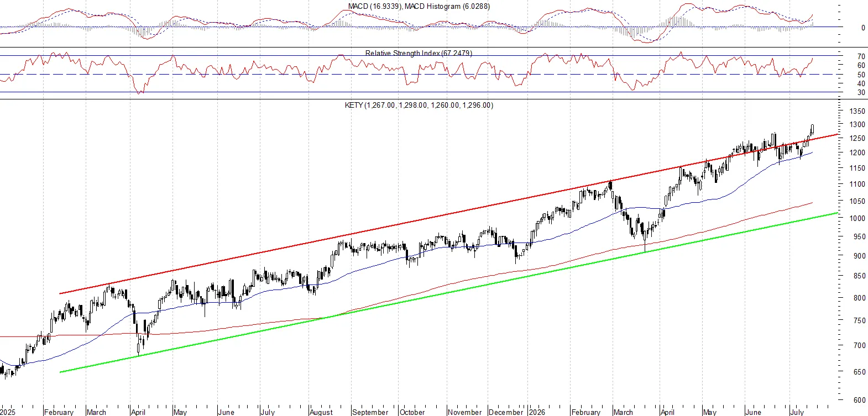Click the 1300 price axis label
Image resolution: width=868 pixels, height=416 pixels.
click(x=857, y=125)
